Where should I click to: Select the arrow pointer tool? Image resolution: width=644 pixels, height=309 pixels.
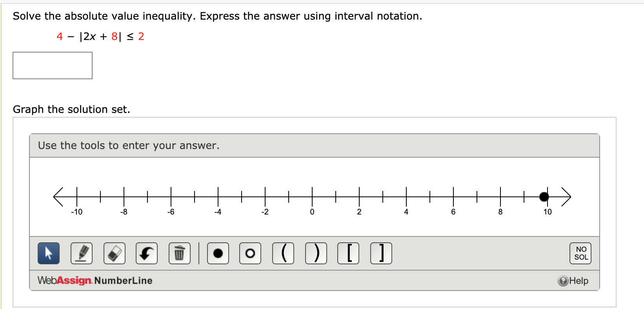48,253
